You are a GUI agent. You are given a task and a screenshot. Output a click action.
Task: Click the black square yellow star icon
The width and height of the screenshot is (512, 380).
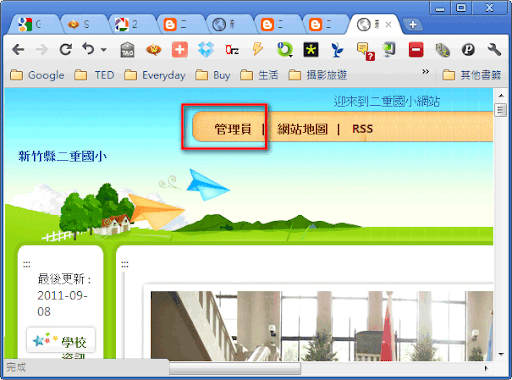(311, 50)
